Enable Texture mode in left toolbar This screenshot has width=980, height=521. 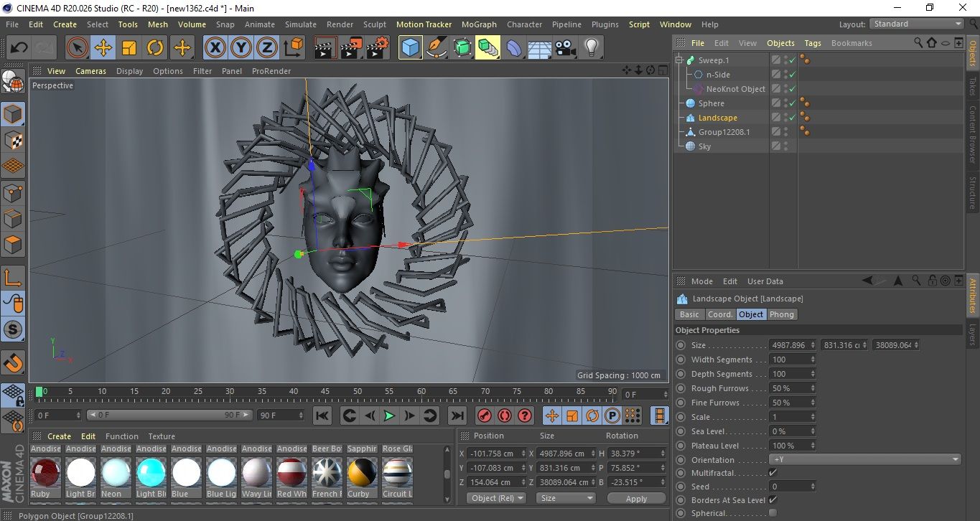[13, 141]
